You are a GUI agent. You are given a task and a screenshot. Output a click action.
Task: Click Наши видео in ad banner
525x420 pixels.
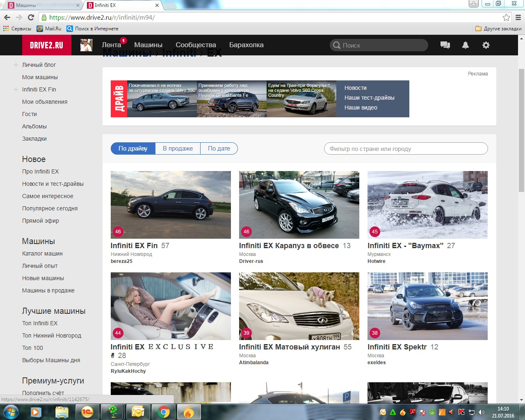click(361, 107)
